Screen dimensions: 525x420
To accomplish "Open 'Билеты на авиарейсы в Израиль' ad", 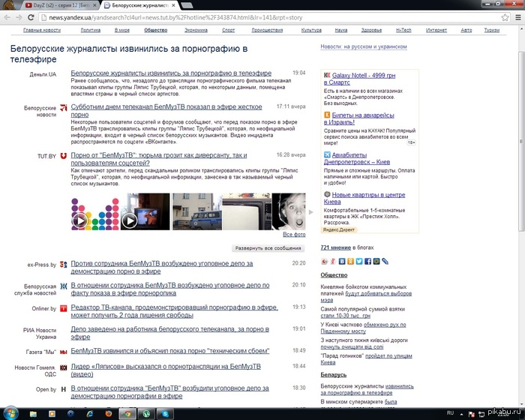I will point(359,118).
